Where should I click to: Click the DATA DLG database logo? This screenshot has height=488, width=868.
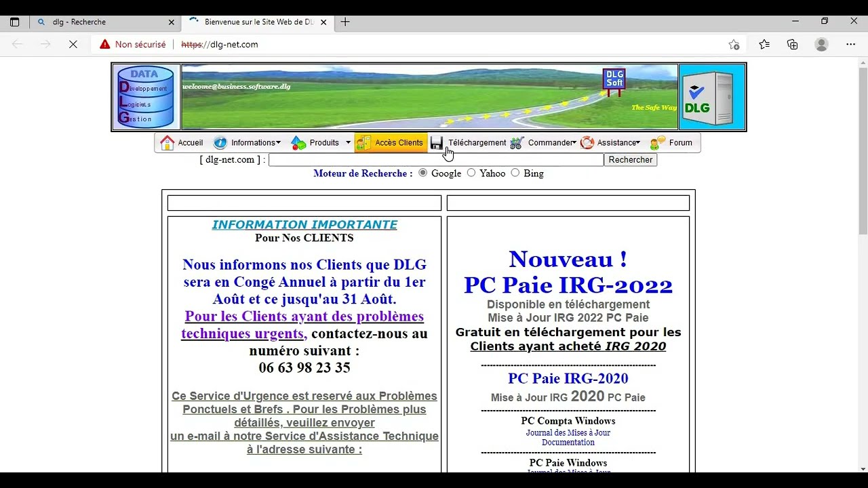pyautogui.click(x=146, y=97)
